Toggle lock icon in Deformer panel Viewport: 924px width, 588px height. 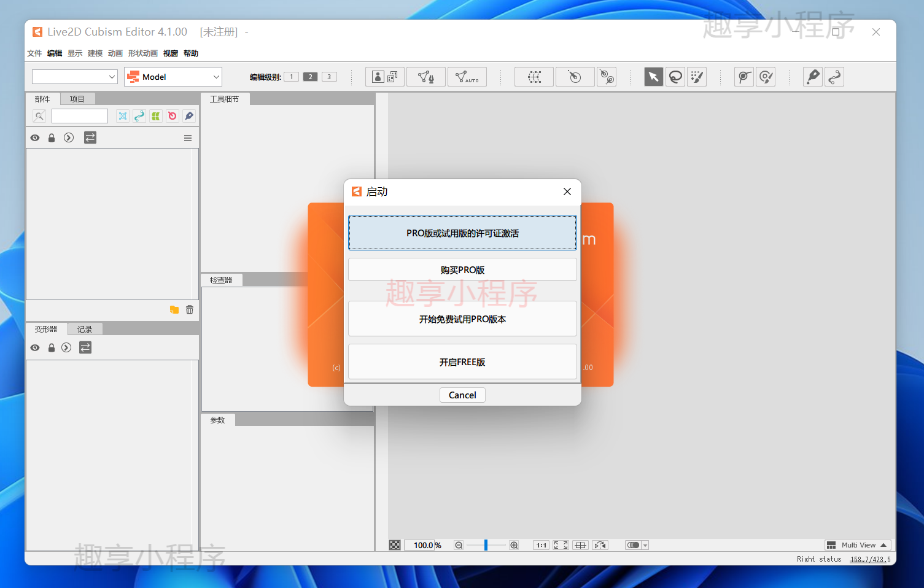(x=52, y=348)
